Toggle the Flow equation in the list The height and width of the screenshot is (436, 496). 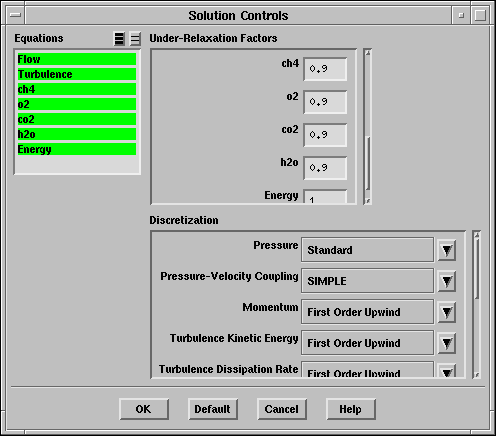click(77, 59)
